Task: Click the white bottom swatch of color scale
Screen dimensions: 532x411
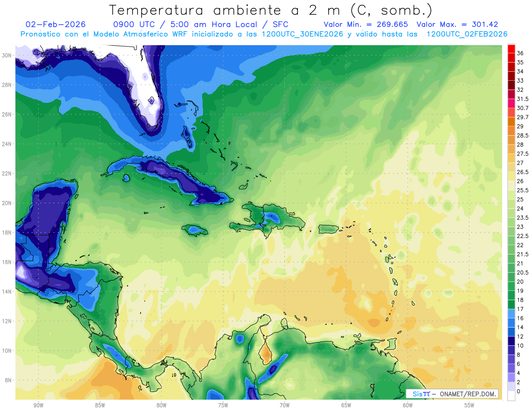Action: [511, 395]
